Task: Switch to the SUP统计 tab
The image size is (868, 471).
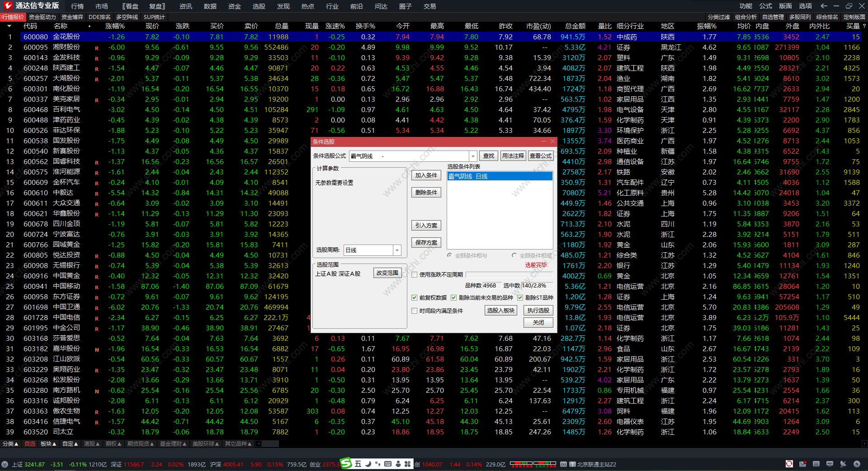Action: (x=154, y=17)
